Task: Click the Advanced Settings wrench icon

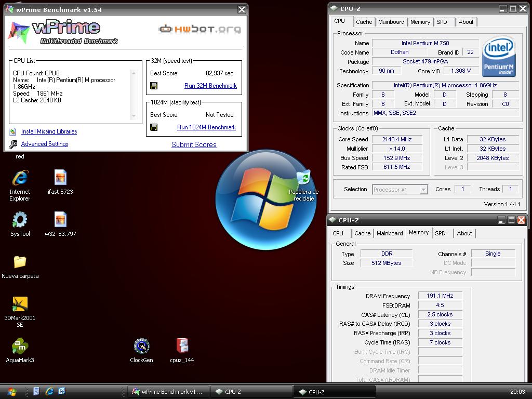Action: tap(13, 144)
